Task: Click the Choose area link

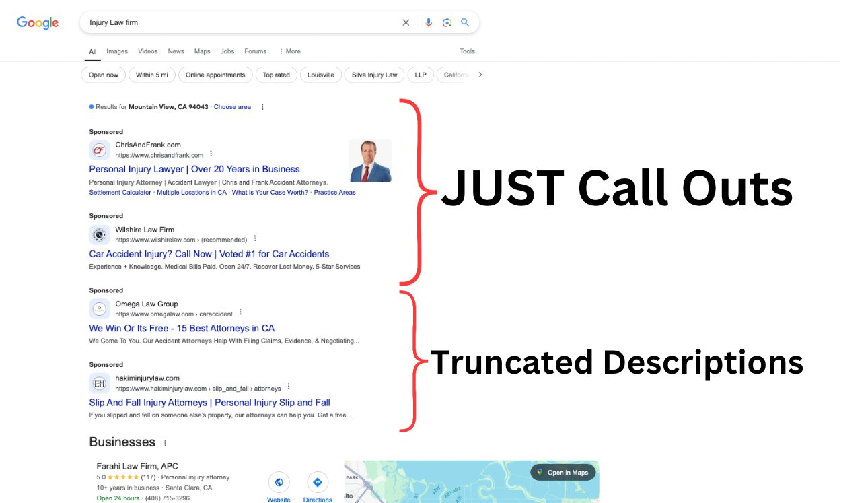Action: [x=232, y=106]
